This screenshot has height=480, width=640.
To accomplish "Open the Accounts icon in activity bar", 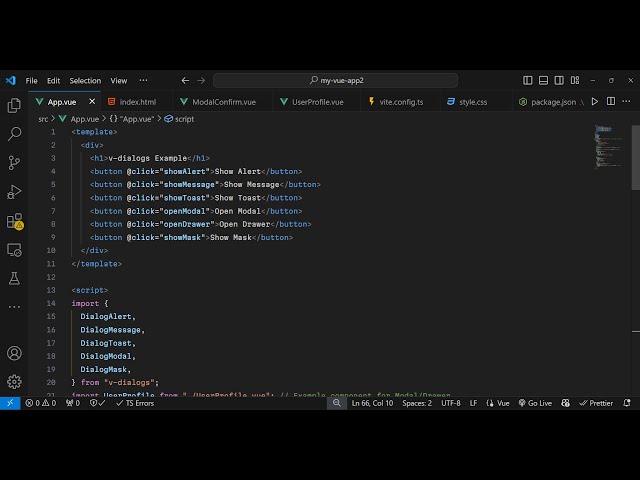I will click(x=14, y=353).
